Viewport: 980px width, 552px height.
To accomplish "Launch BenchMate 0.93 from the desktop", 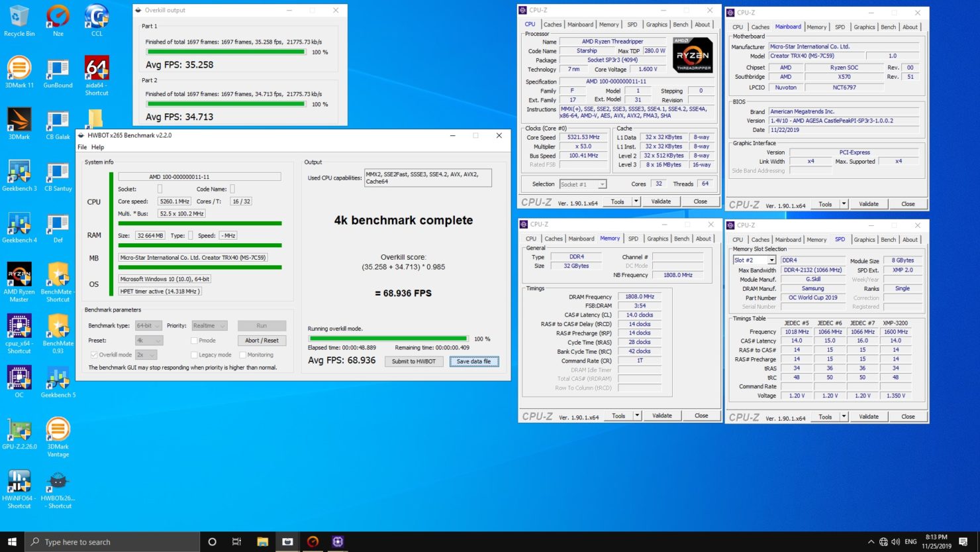I will [x=58, y=327].
